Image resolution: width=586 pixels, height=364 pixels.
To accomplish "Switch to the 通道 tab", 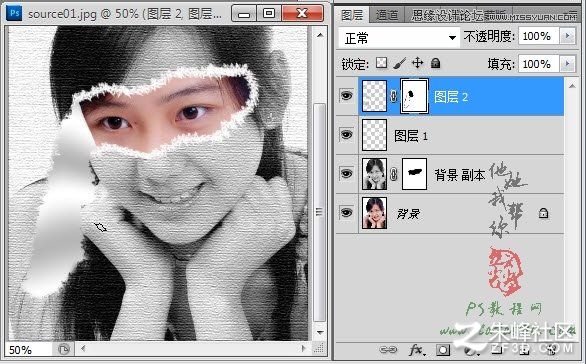I will pyautogui.click(x=387, y=15).
